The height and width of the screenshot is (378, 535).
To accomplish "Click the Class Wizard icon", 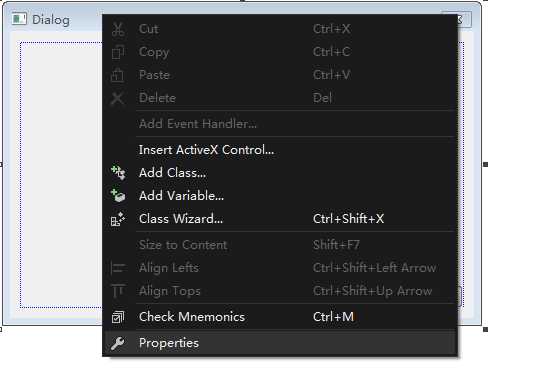I will [118, 219].
